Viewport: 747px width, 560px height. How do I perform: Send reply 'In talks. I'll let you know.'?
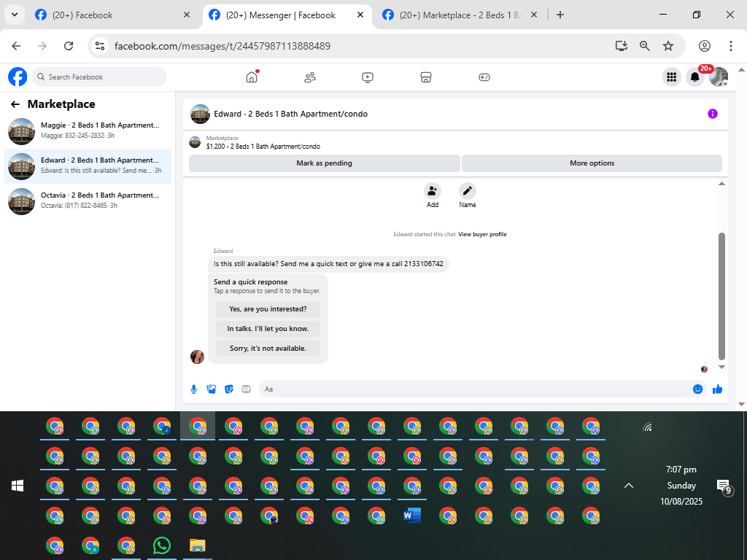268,329
